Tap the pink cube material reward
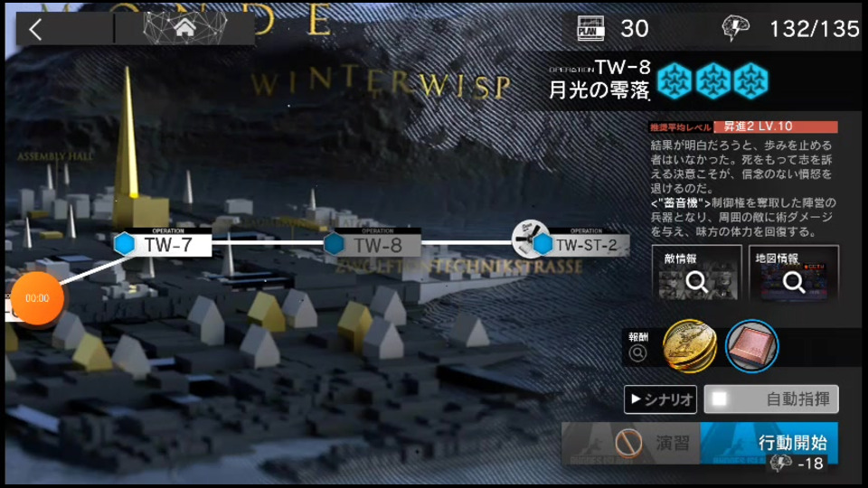The image size is (868, 488). (x=751, y=346)
